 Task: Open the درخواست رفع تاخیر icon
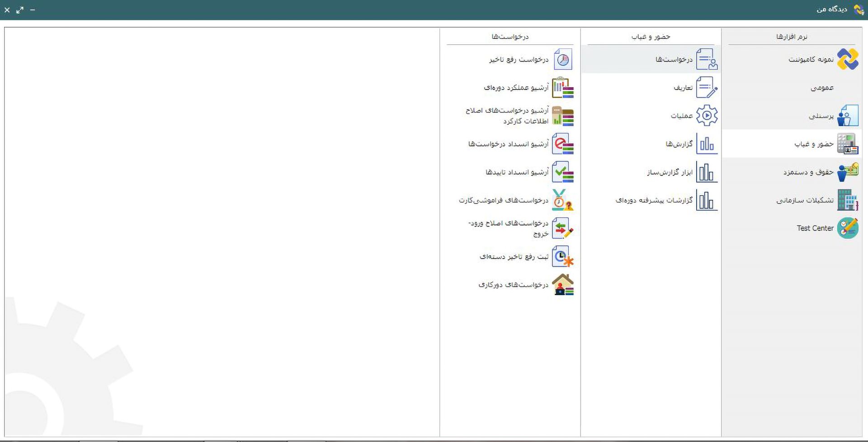pos(562,60)
